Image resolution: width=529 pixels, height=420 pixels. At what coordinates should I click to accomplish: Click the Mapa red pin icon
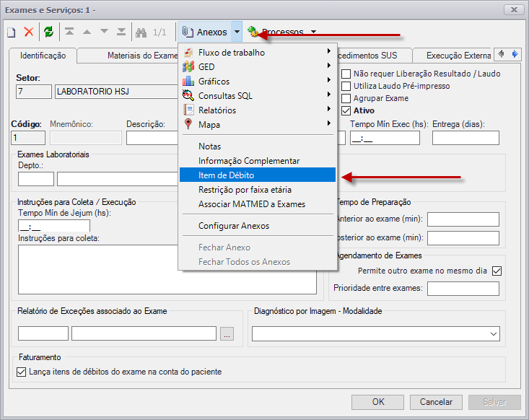pyautogui.click(x=188, y=124)
